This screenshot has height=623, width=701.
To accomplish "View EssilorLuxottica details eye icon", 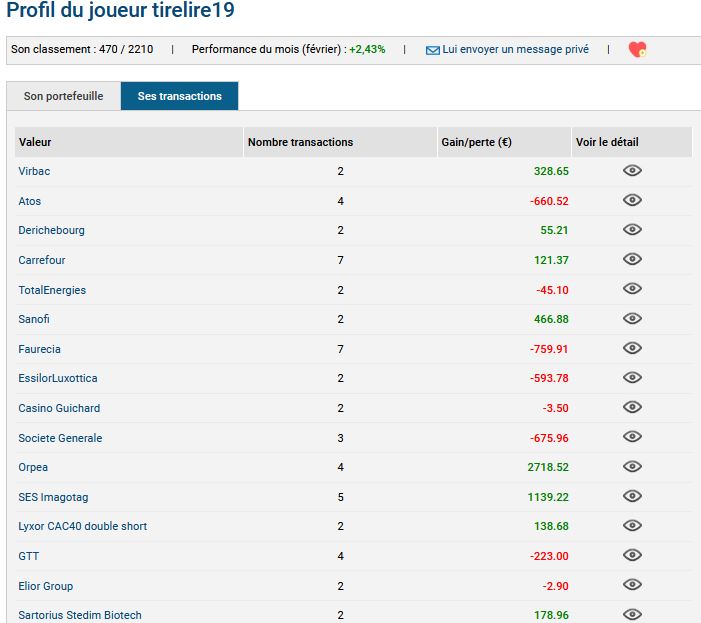I will 632,377.
